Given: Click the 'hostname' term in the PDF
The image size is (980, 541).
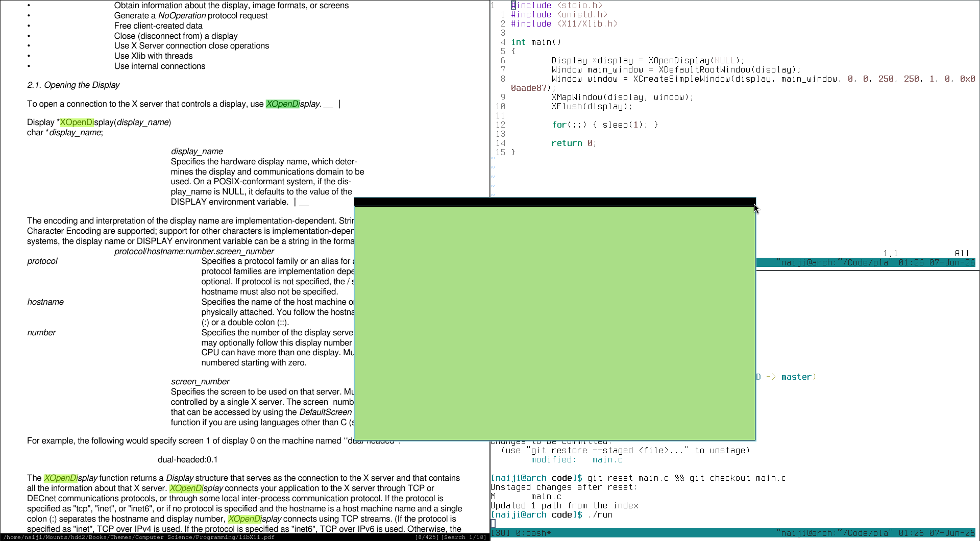Looking at the screenshot, I should point(45,302).
